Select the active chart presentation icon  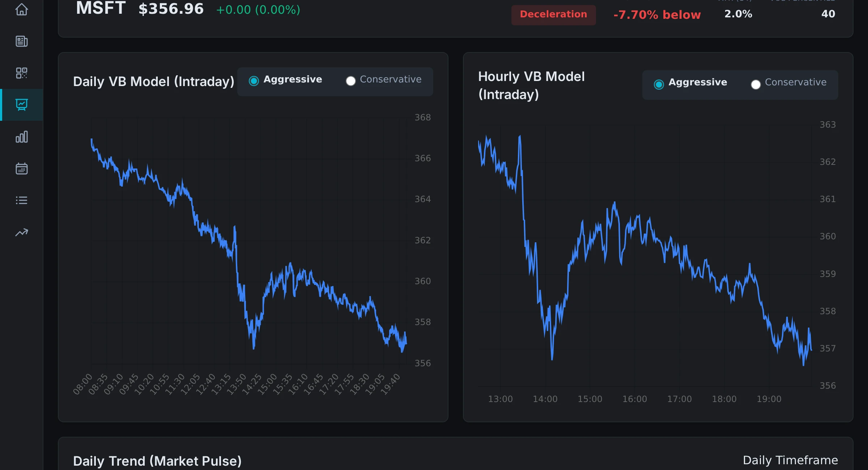[22, 105]
